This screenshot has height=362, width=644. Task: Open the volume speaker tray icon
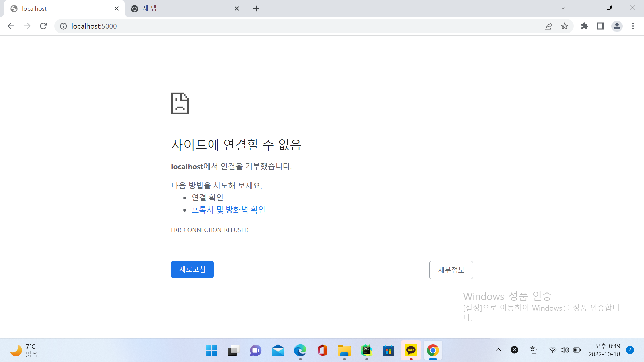coord(565,350)
